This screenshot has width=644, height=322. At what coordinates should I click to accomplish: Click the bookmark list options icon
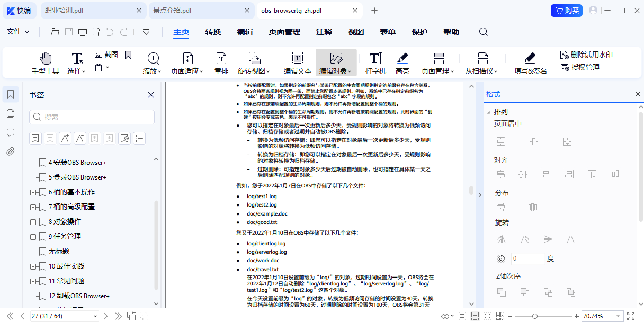pos(139,138)
